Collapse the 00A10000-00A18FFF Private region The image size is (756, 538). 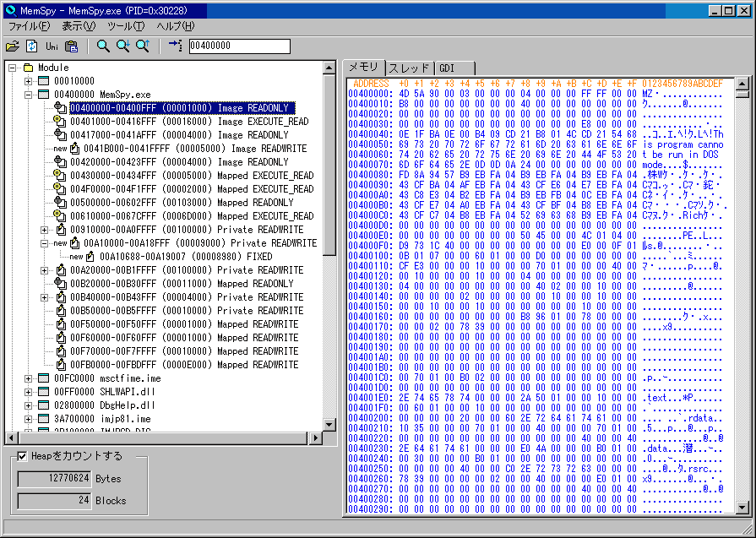[45, 243]
